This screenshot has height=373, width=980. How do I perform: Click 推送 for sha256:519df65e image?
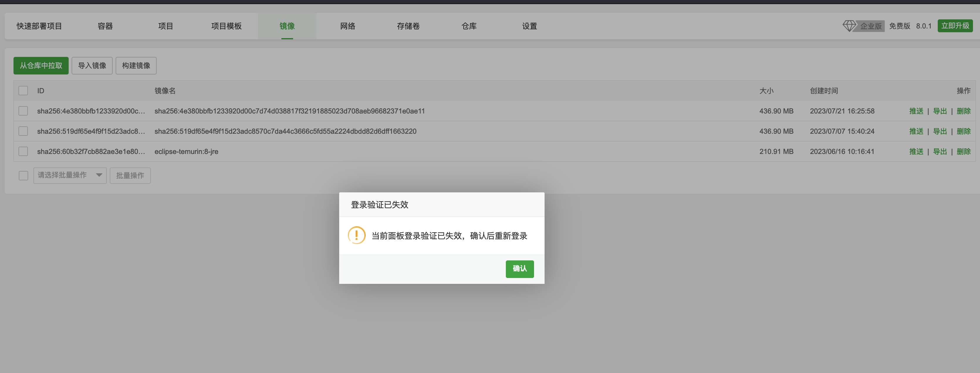[916, 131]
